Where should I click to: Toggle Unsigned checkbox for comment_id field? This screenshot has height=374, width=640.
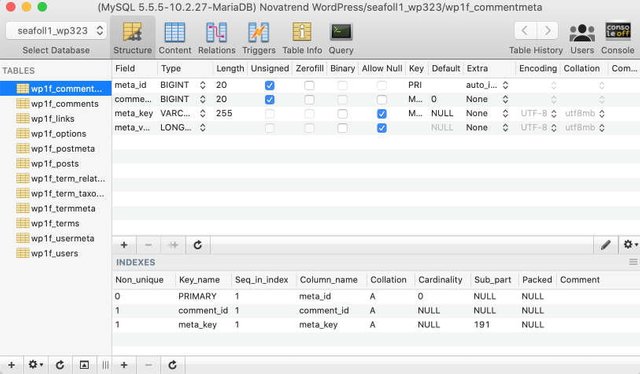click(269, 100)
